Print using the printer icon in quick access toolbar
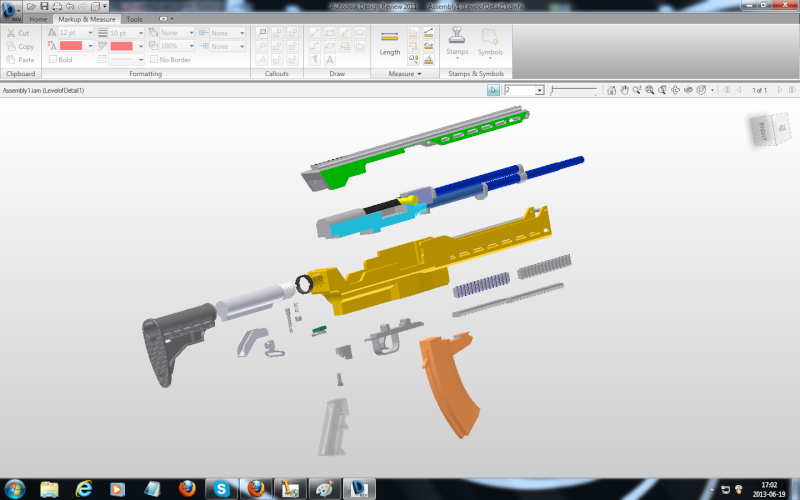 pyautogui.click(x=57, y=7)
